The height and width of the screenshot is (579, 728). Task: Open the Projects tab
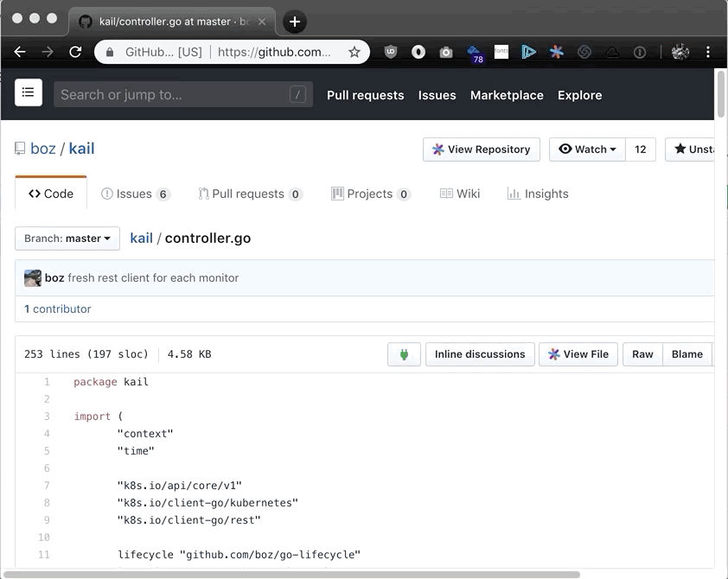pos(371,194)
